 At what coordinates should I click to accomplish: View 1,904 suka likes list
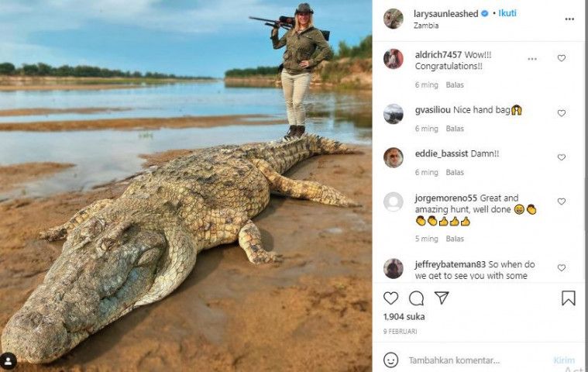(404, 316)
